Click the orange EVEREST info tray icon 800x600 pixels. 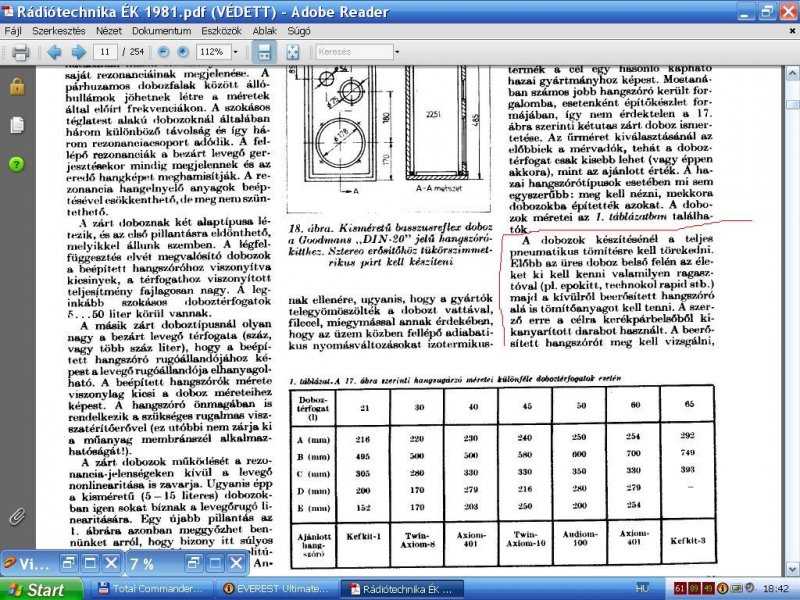[722, 589]
